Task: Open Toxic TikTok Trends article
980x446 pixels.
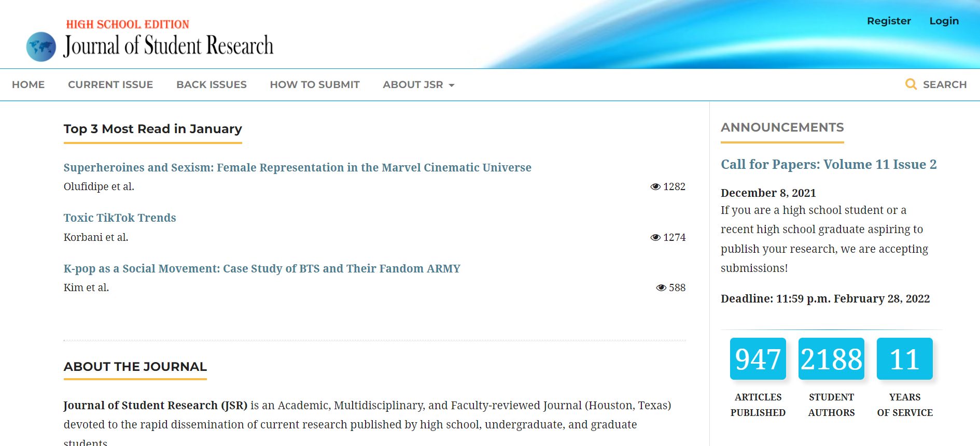Action: pos(120,218)
